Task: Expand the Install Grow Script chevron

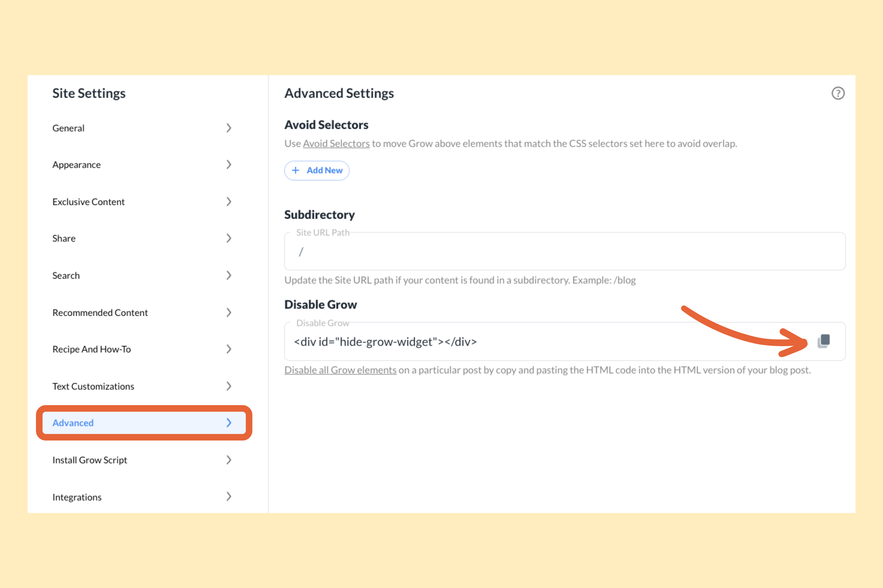Action: pos(229,460)
